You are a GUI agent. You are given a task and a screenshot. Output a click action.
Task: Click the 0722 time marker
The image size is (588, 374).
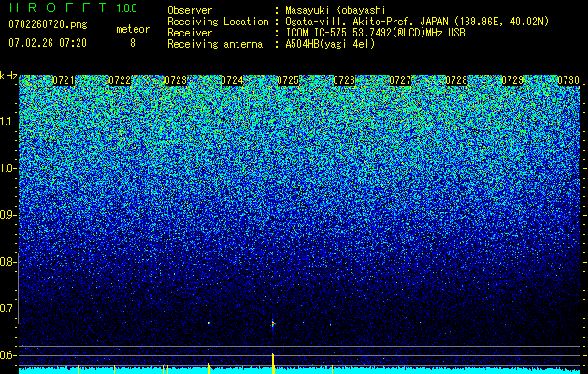click(120, 80)
